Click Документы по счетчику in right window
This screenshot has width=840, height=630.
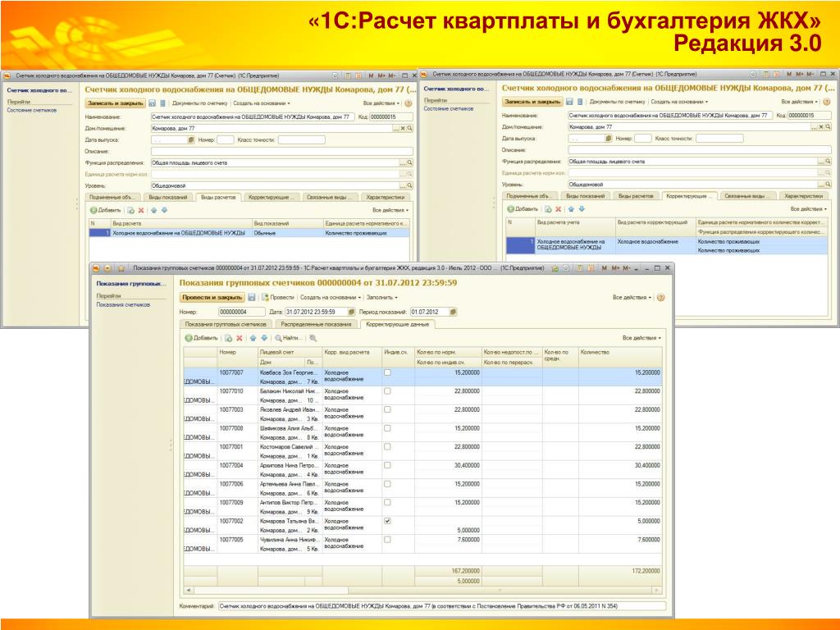point(617,101)
